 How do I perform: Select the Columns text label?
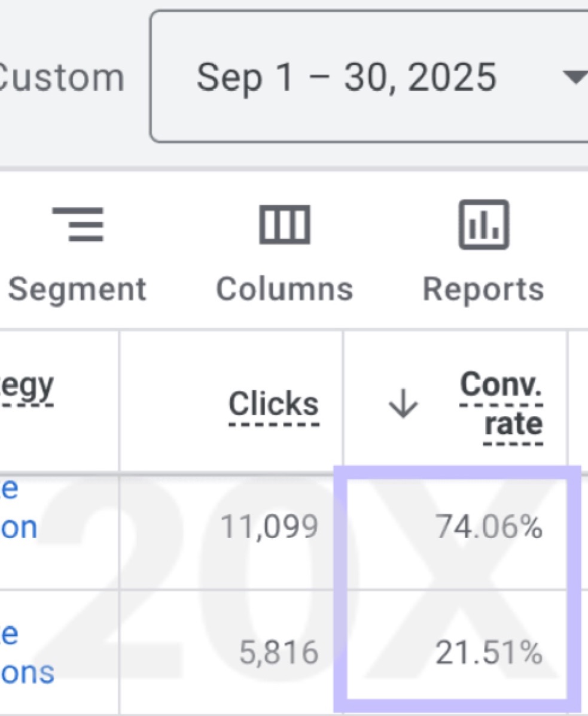click(x=284, y=289)
